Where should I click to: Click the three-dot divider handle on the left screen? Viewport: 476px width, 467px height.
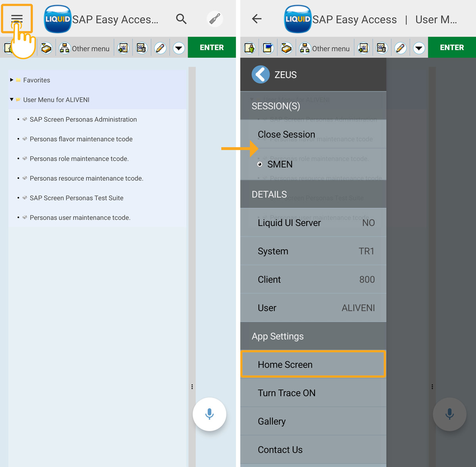coord(192,387)
